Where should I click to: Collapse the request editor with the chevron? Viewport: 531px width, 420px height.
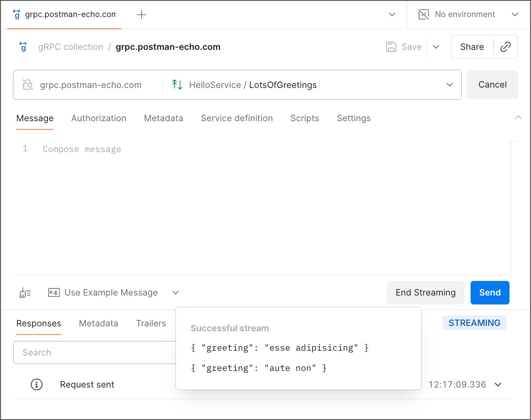(x=518, y=118)
